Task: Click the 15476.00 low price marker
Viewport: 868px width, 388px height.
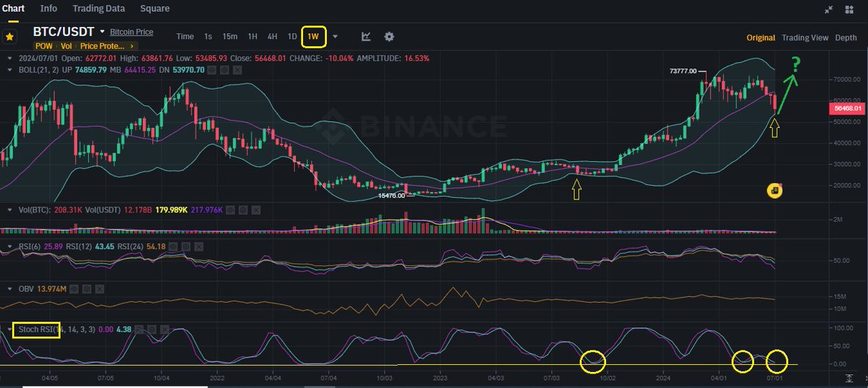Action: pyautogui.click(x=391, y=195)
